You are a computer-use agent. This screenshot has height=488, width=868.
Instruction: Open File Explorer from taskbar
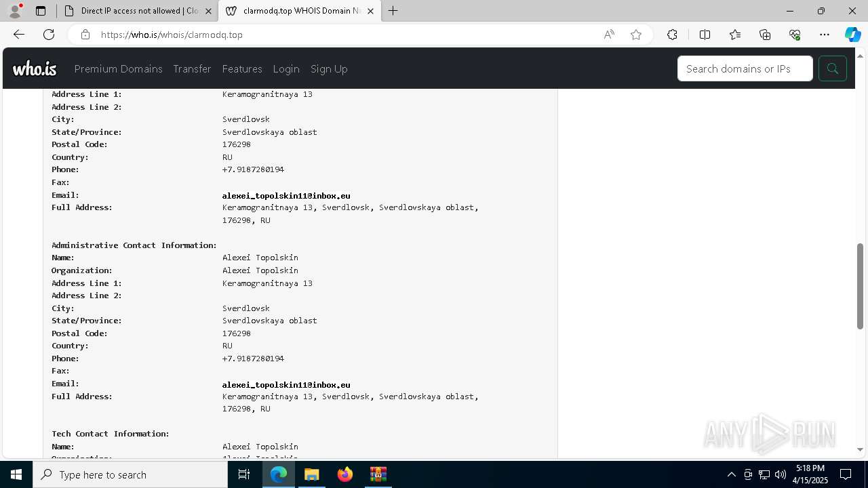311,474
